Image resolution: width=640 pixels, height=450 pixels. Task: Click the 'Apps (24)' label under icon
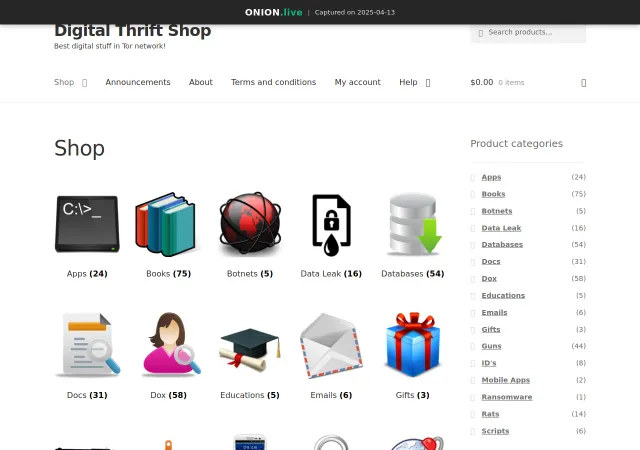87,274
